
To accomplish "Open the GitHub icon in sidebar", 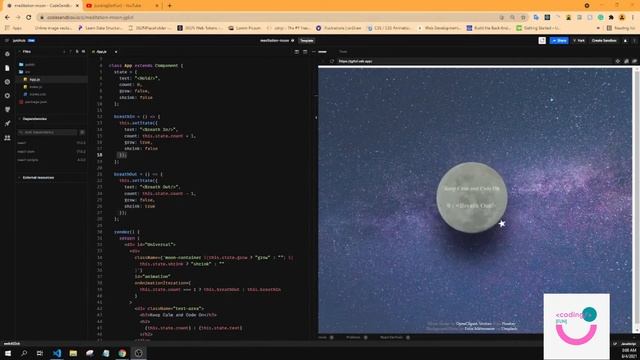I will tap(7, 109).
